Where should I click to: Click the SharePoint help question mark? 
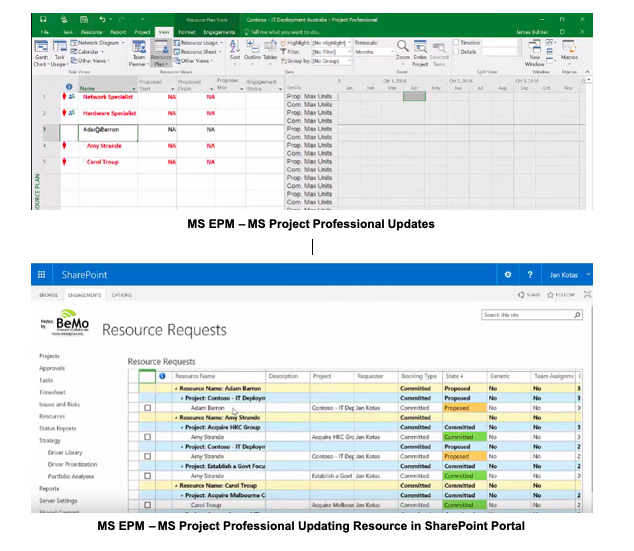point(530,275)
